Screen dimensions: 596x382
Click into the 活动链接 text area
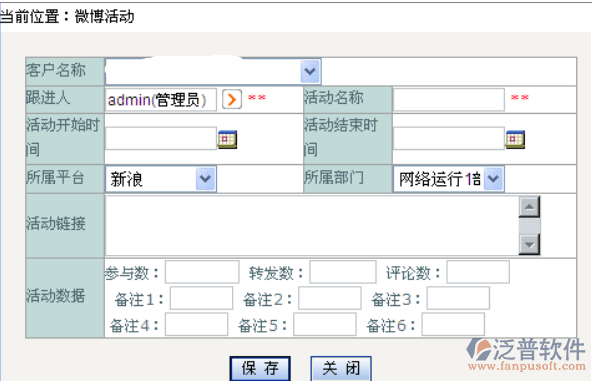click(x=312, y=226)
